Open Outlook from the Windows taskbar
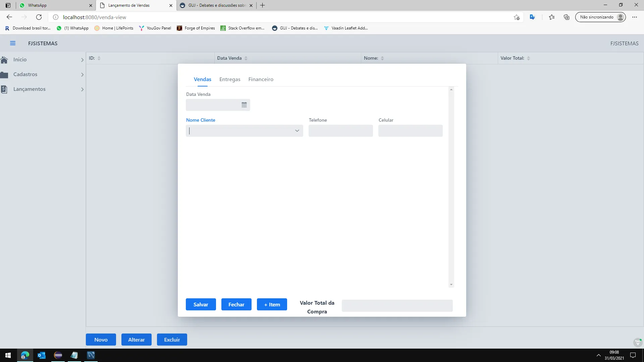 point(42,355)
